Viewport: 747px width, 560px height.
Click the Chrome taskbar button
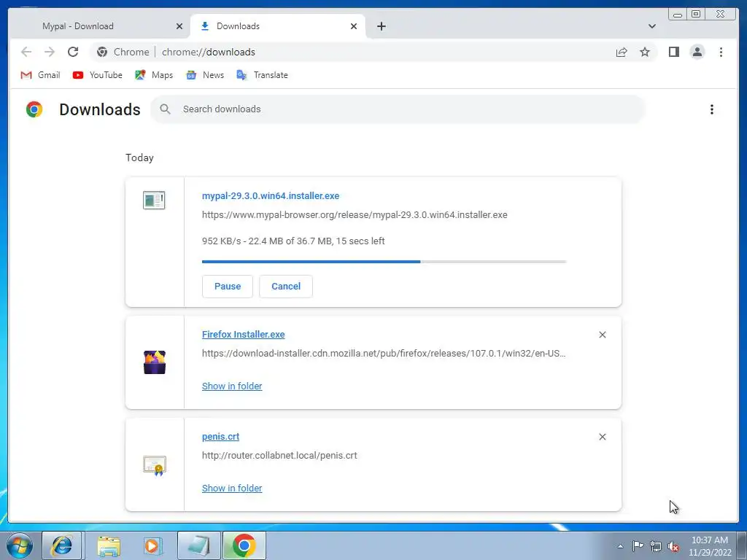(x=244, y=545)
